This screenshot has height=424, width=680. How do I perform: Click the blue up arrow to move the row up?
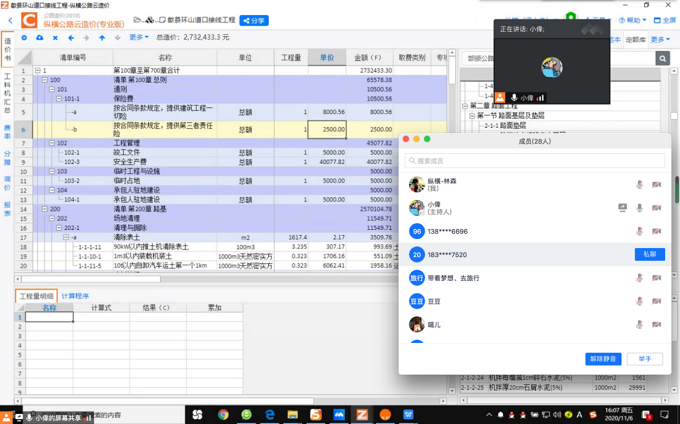tap(102, 38)
